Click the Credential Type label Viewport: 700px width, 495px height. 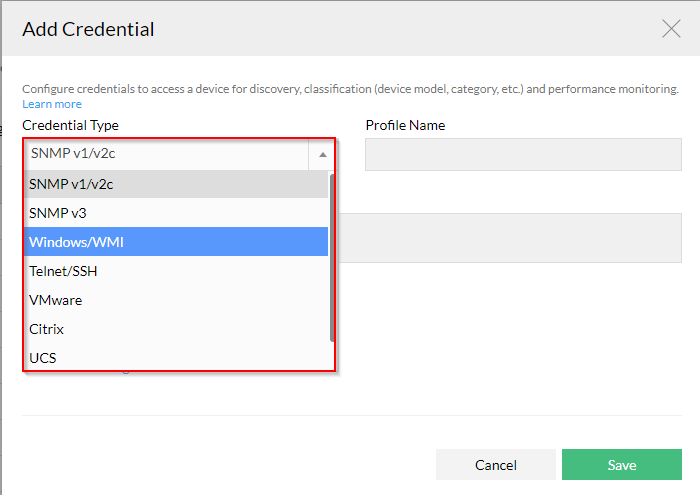[x=71, y=125]
